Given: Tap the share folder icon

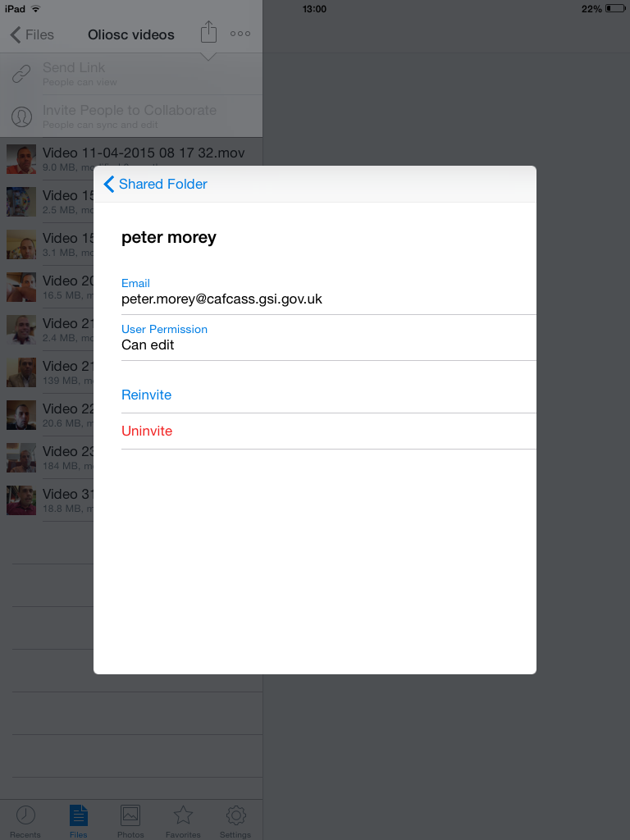Looking at the screenshot, I should [x=208, y=33].
